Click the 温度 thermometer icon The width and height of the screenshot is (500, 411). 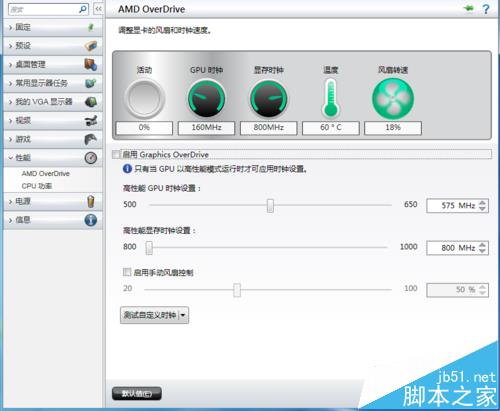click(330, 98)
